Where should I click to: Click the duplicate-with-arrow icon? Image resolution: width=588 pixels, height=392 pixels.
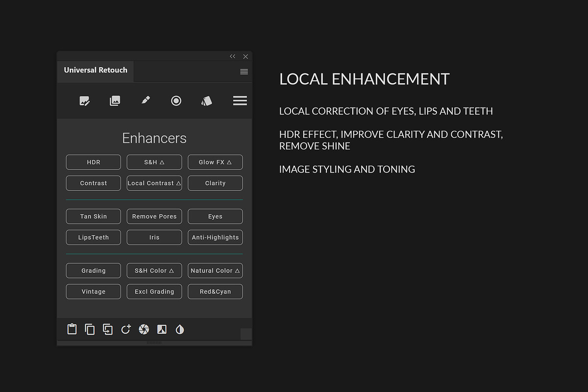click(108, 329)
